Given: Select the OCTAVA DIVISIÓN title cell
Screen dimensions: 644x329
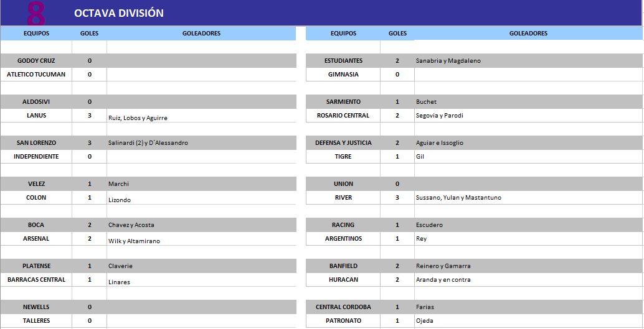Looking at the screenshot, I should coord(119,13).
